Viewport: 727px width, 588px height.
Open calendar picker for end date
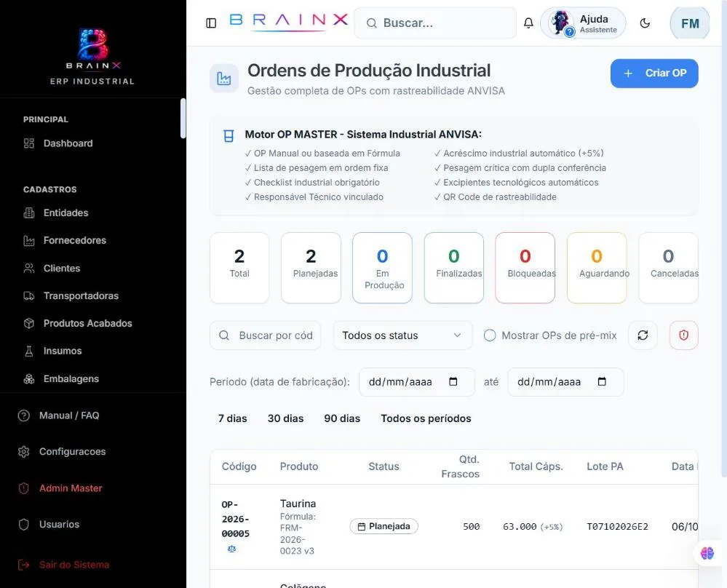[602, 381]
